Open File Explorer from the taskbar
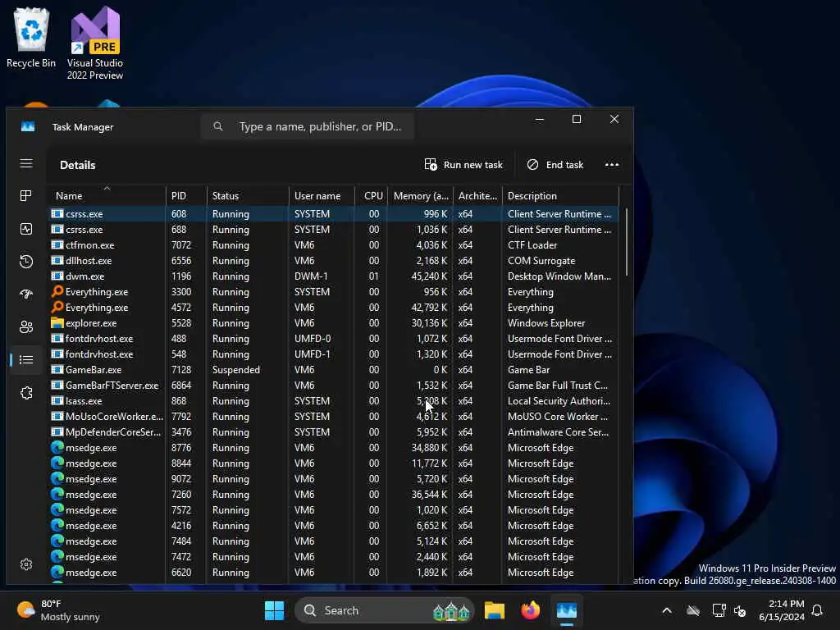Viewport: 840px width, 630px height. 495,610
